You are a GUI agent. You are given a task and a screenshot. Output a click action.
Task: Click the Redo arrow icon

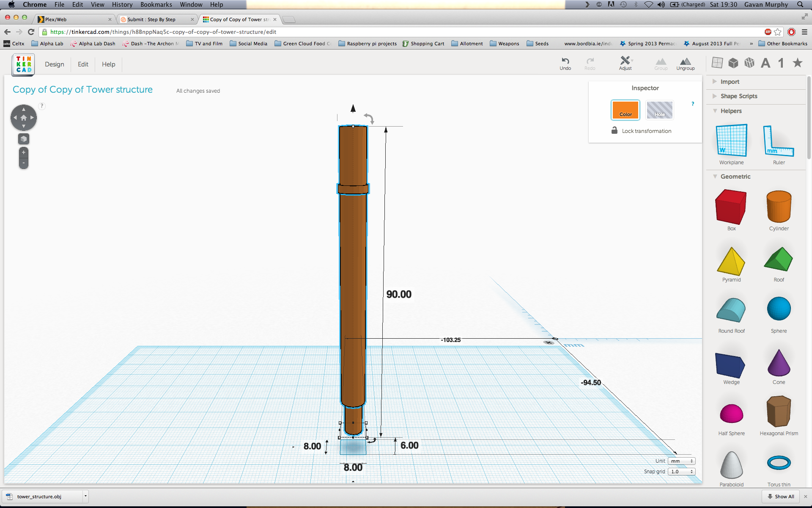tap(590, 61)
